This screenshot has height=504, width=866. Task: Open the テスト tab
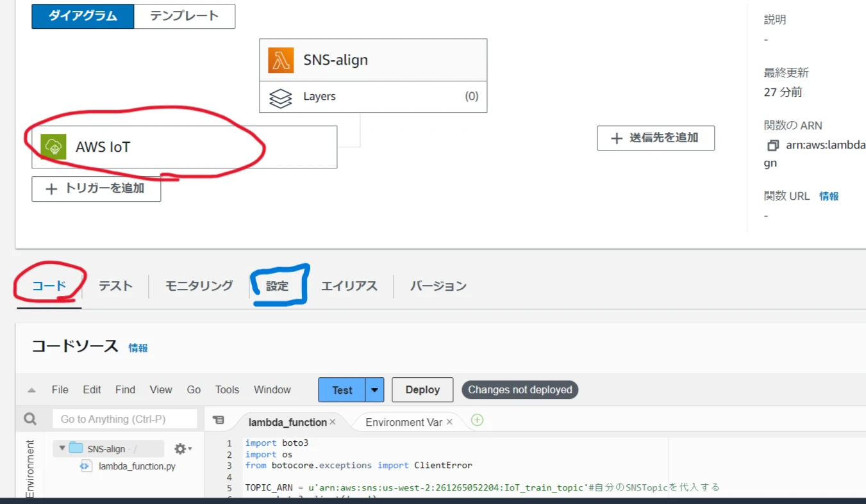(x=115, y=286)
